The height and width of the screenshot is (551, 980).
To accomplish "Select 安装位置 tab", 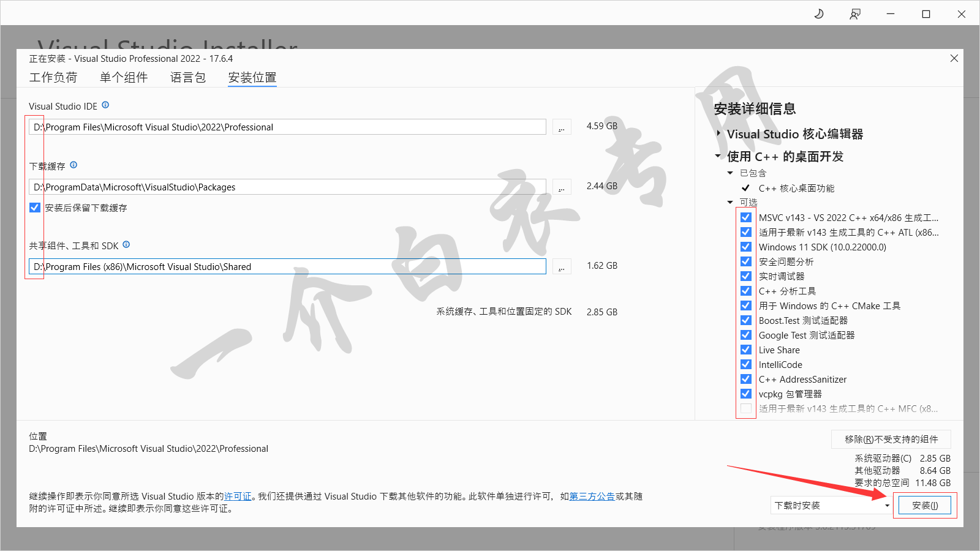I will (252, 77).
